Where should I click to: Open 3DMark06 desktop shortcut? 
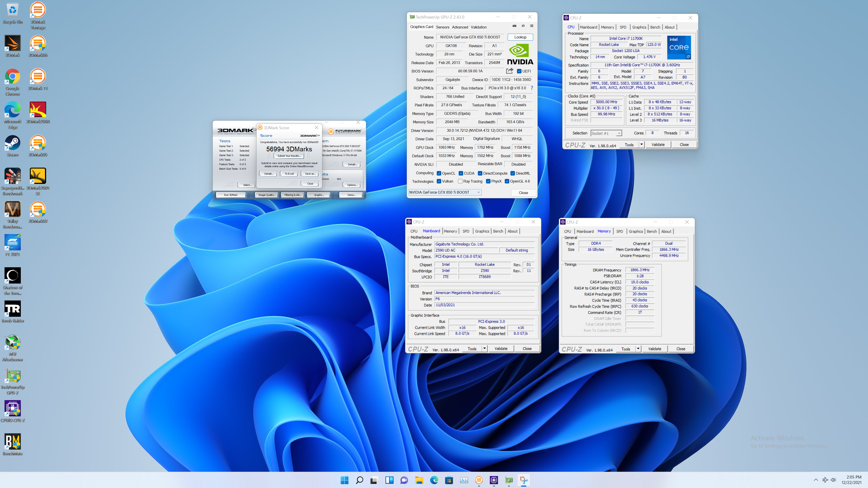pos(38,46)
